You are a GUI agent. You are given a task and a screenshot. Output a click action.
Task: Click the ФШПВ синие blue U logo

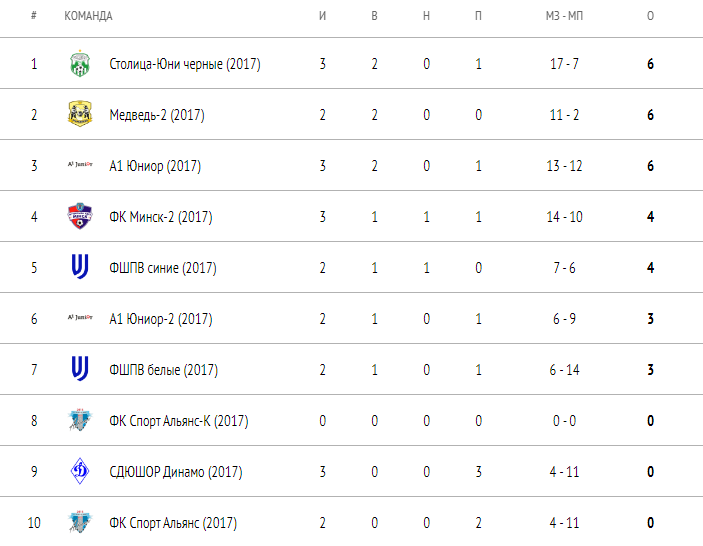(80, 267)
